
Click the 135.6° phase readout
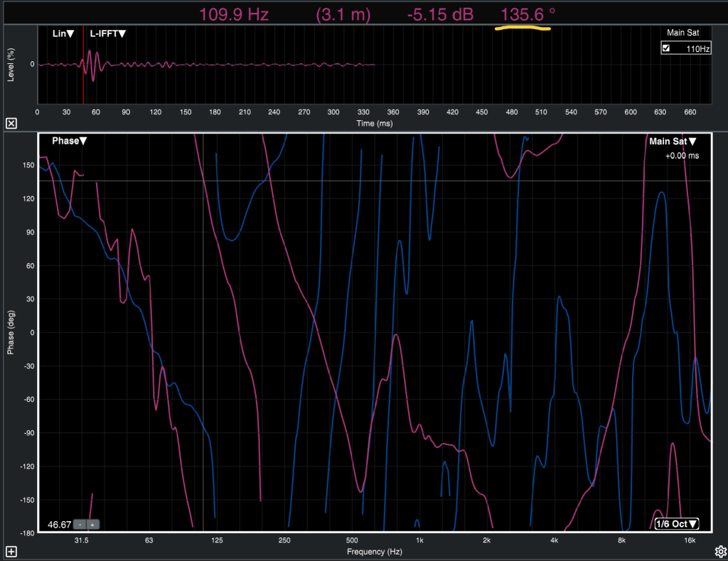coord(528,14)
